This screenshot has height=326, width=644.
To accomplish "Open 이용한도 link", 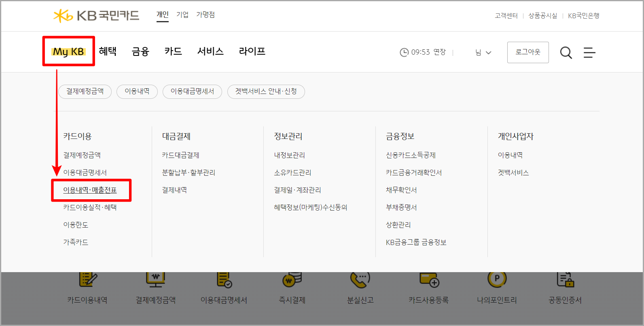I will coord(76,225).
